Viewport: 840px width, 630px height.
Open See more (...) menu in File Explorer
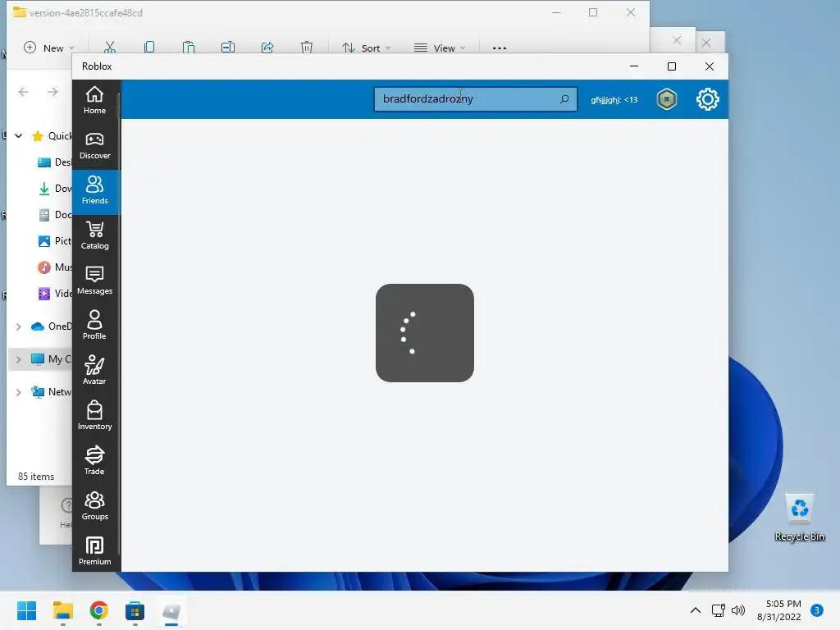(500, 48)
